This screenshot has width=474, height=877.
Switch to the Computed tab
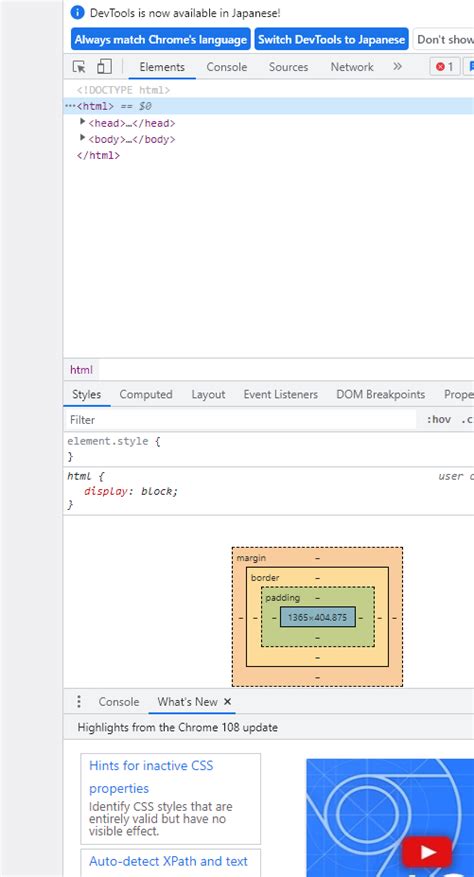pyautogui.click(x=146, y=394)
